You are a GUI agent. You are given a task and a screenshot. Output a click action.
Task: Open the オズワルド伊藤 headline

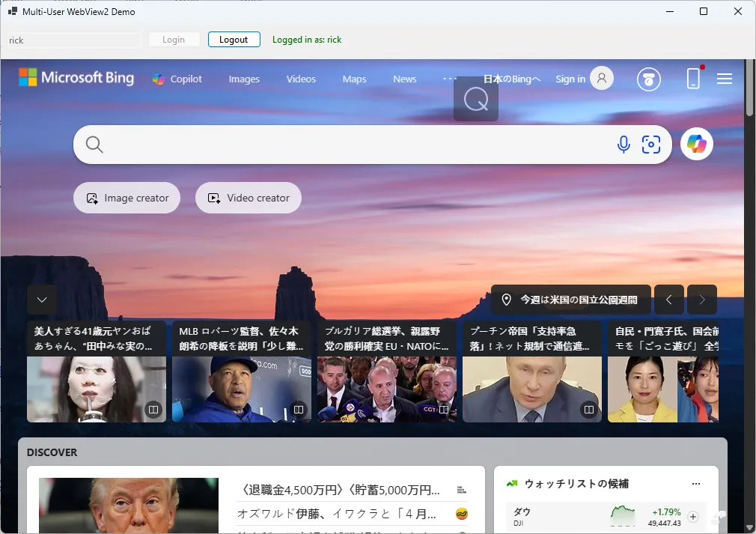(337, 515)
